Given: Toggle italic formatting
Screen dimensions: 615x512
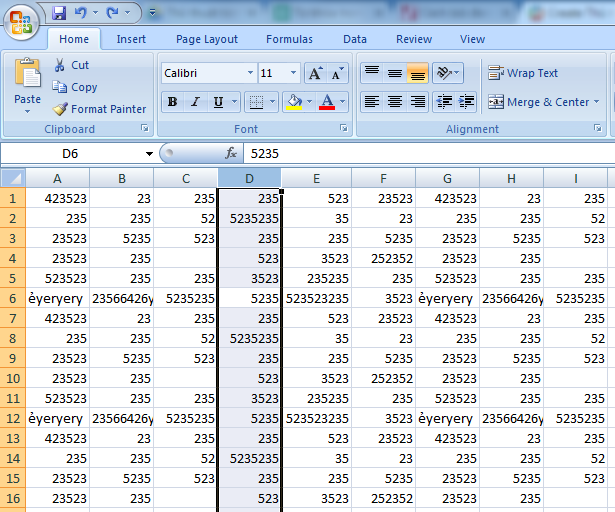Looking at the screenshot, I should coord(195,102).
